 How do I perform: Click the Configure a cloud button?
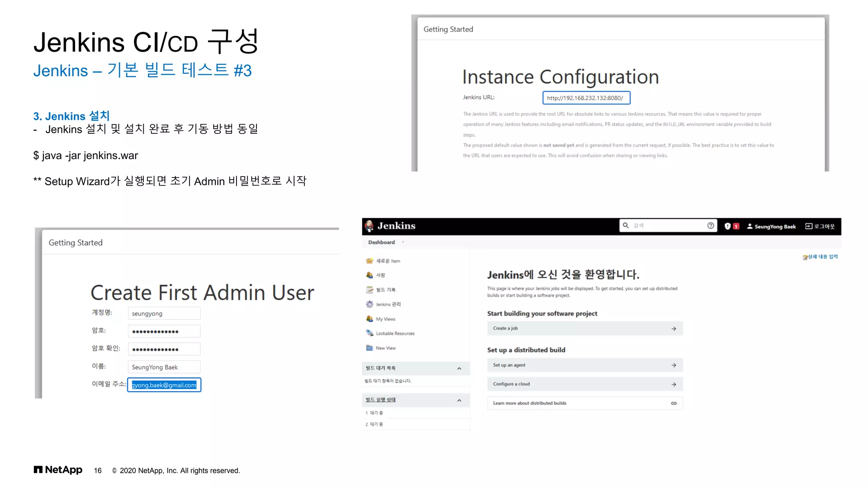click(x=585, y=384)
